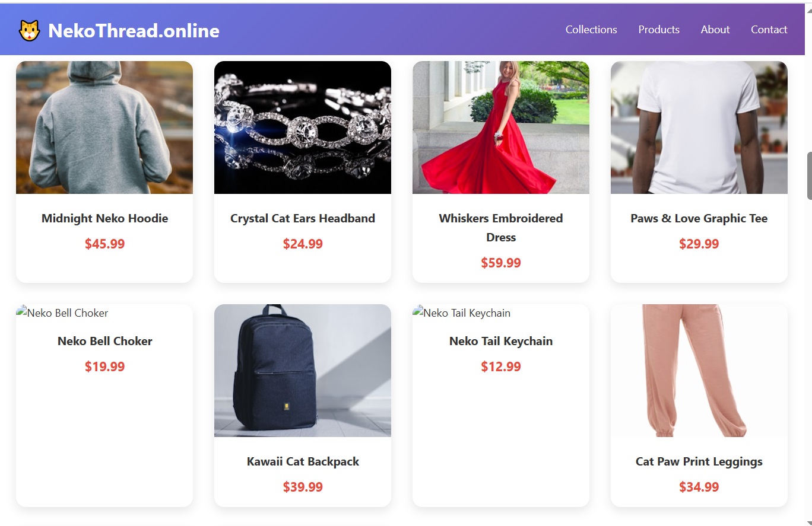The width and height of the screenshot is (812, 526).
Task: Open the Collections nav menu
Action: tap(591, 30)
